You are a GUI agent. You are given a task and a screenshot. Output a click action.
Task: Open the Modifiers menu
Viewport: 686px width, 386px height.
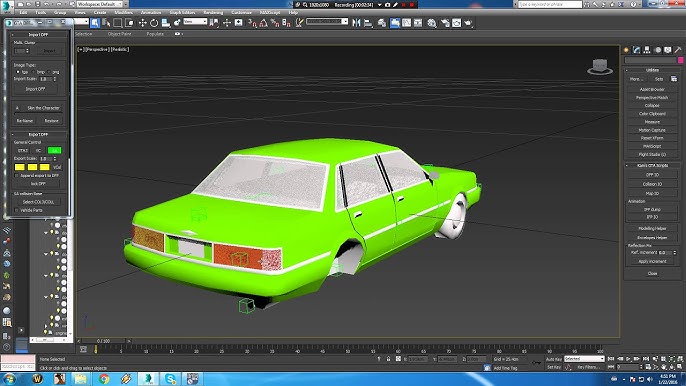[x=124, y=12]
